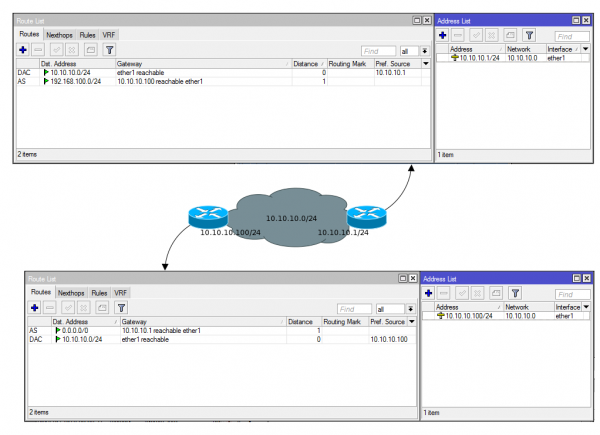Disable X icon in upper Address List

coord(492,36)
